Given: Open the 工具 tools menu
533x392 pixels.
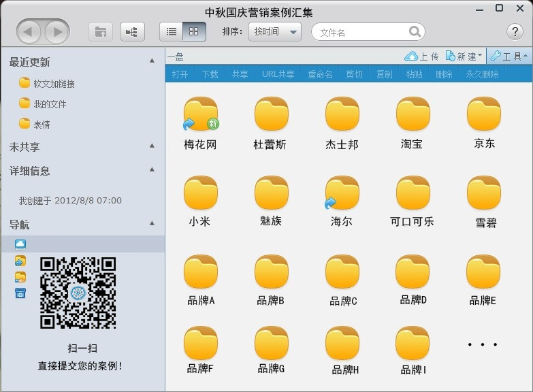Looking at the screenshot, I should [x=509, y=56].
